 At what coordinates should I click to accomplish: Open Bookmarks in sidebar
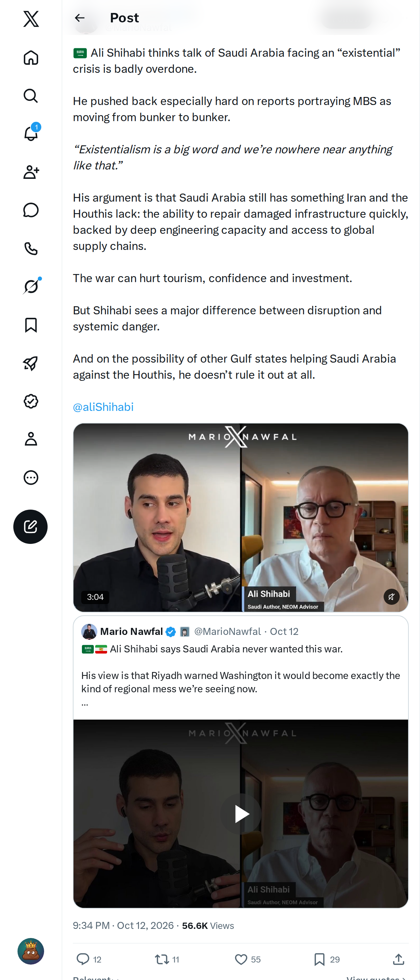[x=31, y=325]
